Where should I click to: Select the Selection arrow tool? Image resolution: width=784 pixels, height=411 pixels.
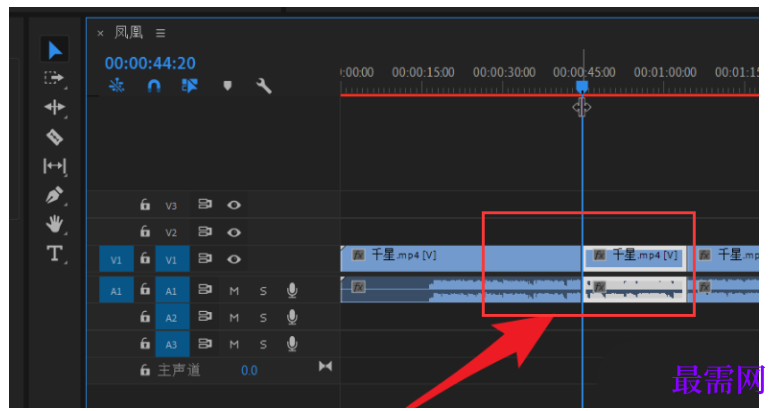(x=54, y=50)
